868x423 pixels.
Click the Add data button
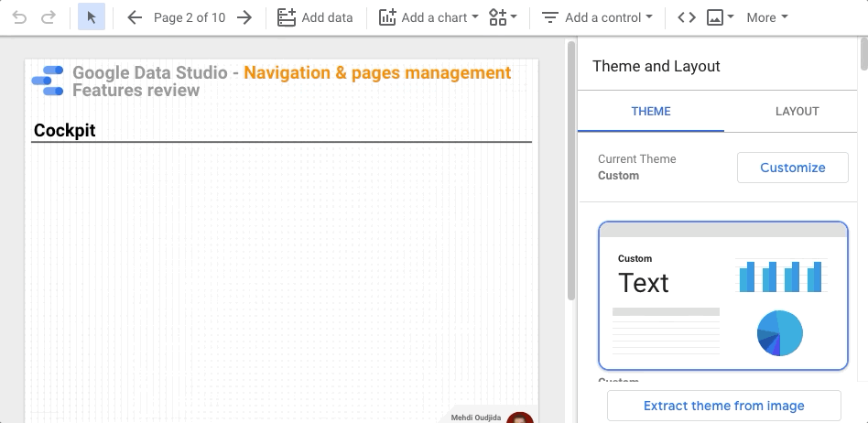tap(315, 17)
